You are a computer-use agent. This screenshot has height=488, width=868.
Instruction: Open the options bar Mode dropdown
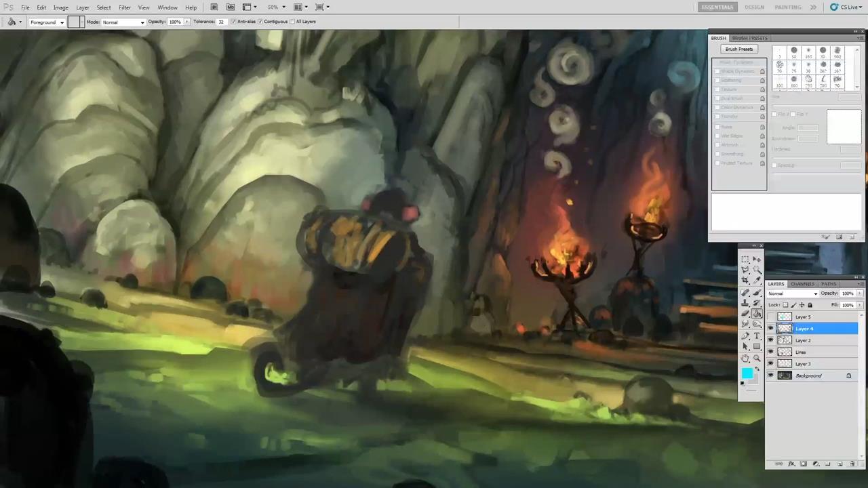point(123,22)
